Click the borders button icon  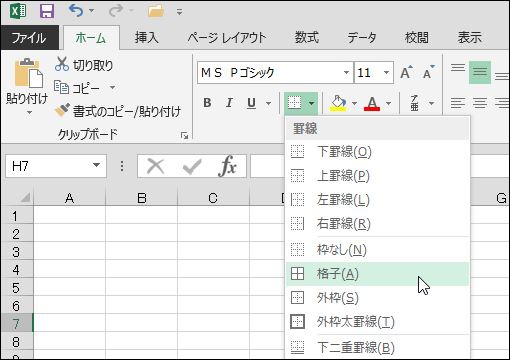(x=295, y=103)
